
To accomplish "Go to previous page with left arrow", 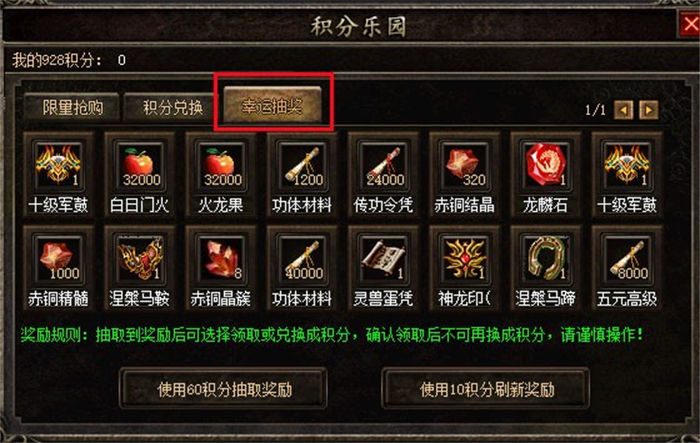I will coord(624,109).
